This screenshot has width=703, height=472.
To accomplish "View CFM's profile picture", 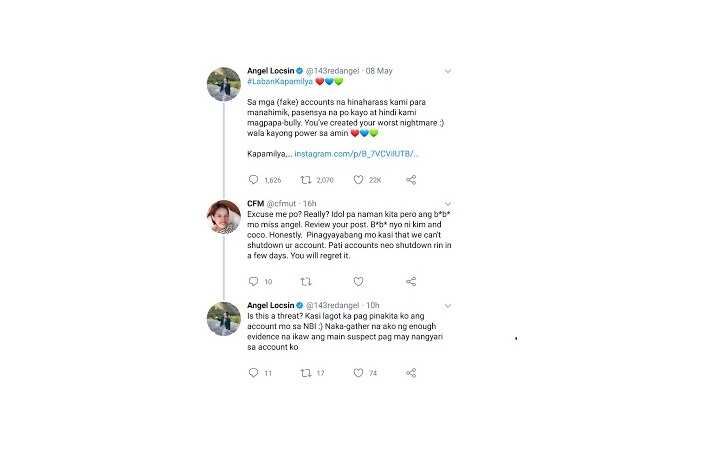I will click(x=224, y=217).
